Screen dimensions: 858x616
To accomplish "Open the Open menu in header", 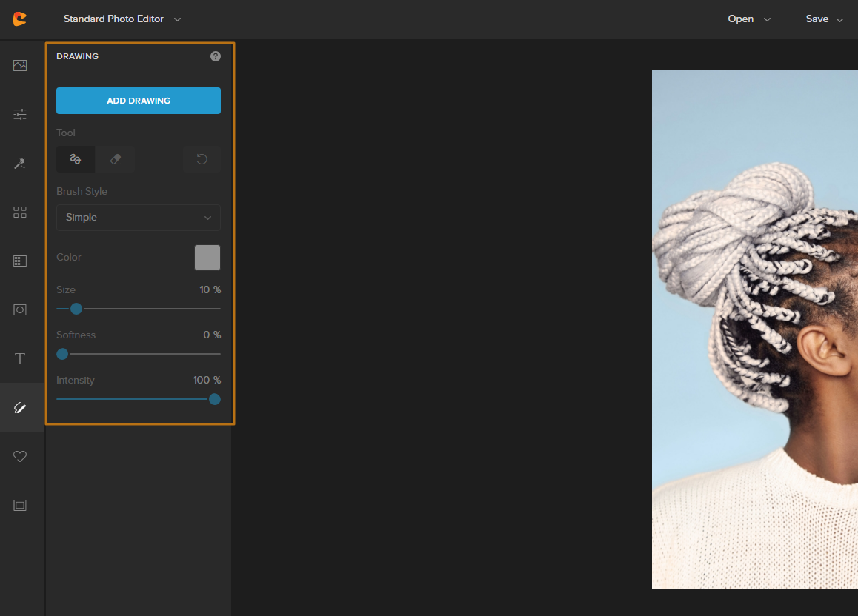I will click(x=748, y=19).
